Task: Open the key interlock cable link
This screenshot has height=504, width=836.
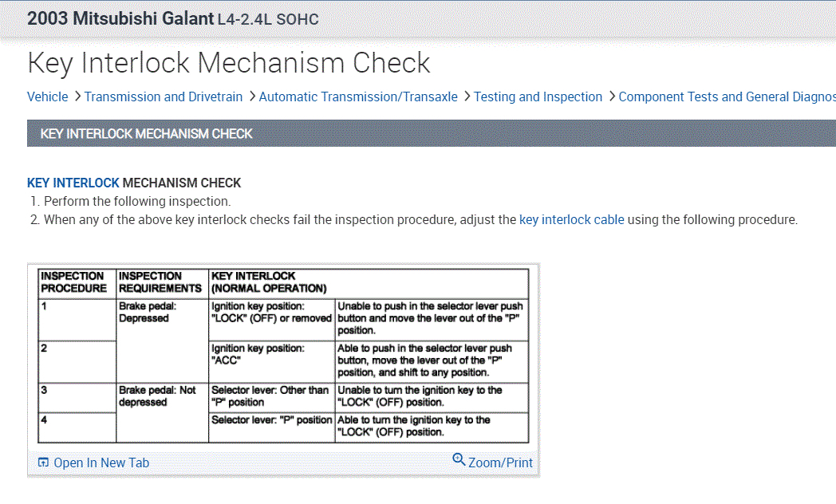Action: (571, 219)
